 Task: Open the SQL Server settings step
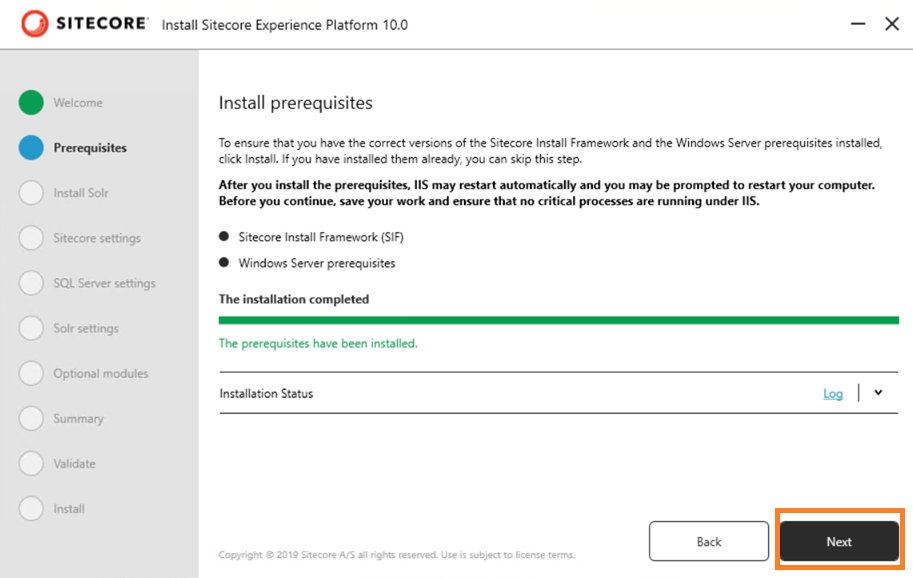pyautogui.click(x=105, y=283)
